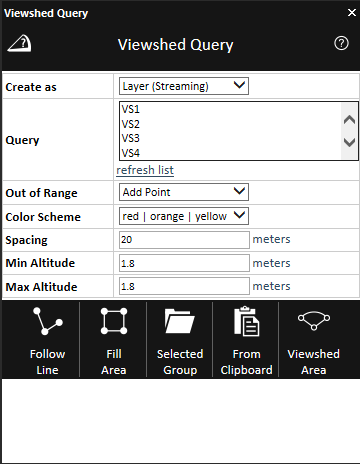Click the Selected Group folder icon
Screen dimensions: 360x464
tap(179, 321)
